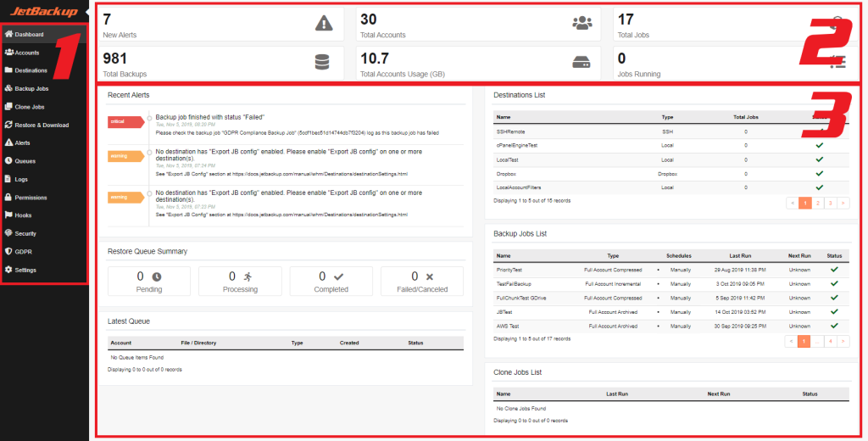The width and height of the screenshot is (868, 441).
Task: Click the New Alerts warning triangle icon
Action: [323, 24]
